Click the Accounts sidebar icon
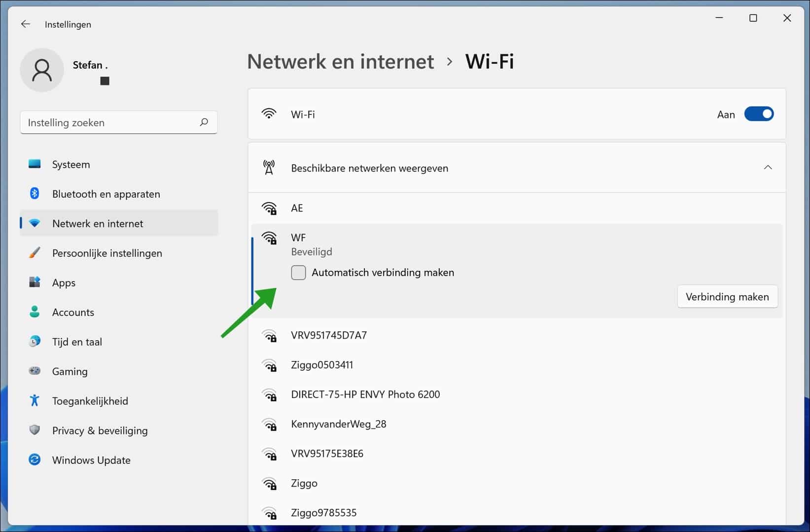This screenshot has height=532, width=810. (x=35, y=312)
